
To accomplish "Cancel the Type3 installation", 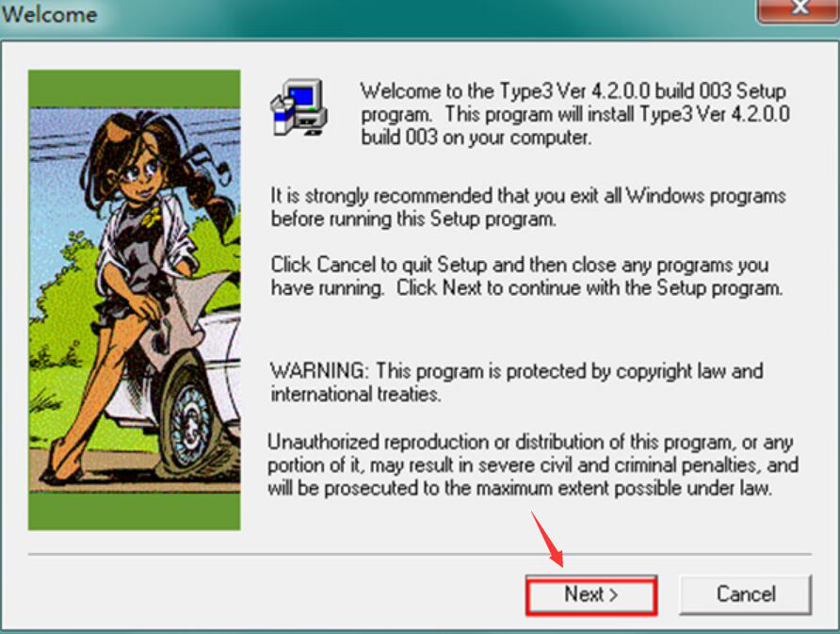I will point(746,594).
